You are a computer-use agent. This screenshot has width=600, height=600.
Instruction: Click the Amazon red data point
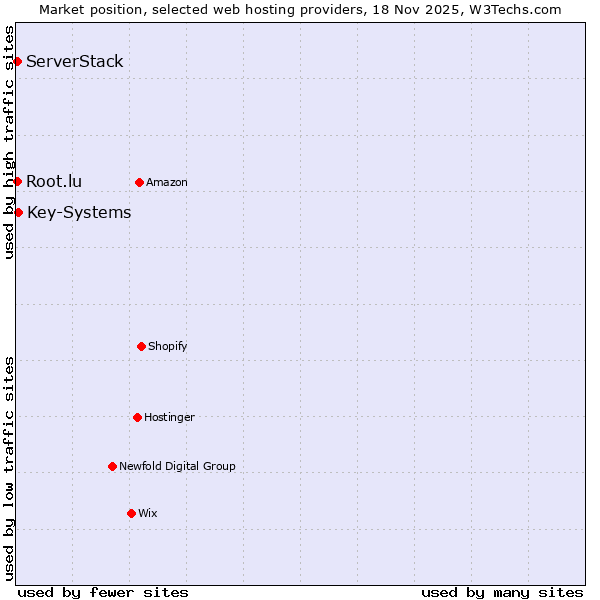click(140, 183)
